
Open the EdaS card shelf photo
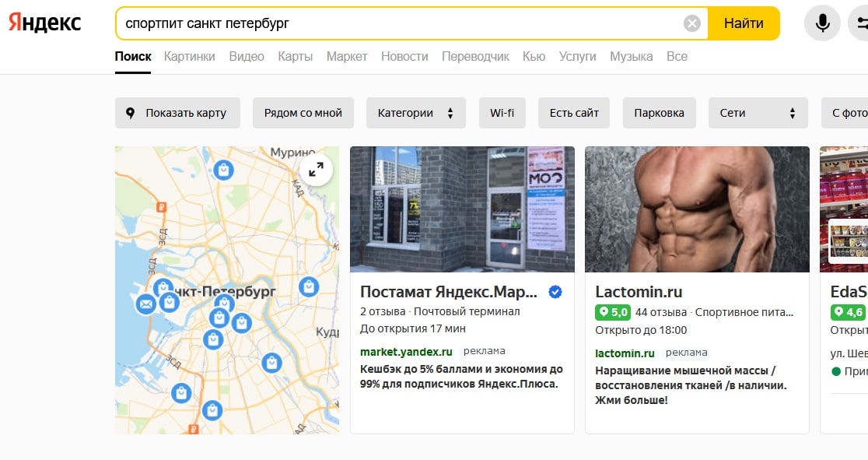coord(844,209)
